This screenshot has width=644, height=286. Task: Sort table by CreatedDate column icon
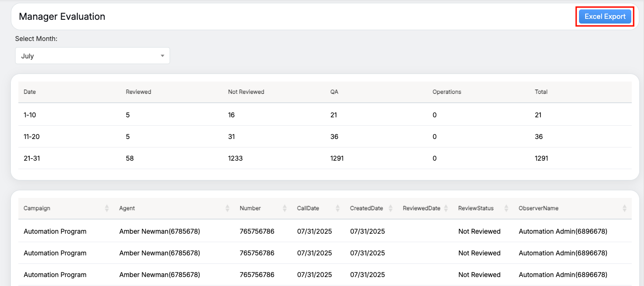pyautogui.click(x=391, y=208)
